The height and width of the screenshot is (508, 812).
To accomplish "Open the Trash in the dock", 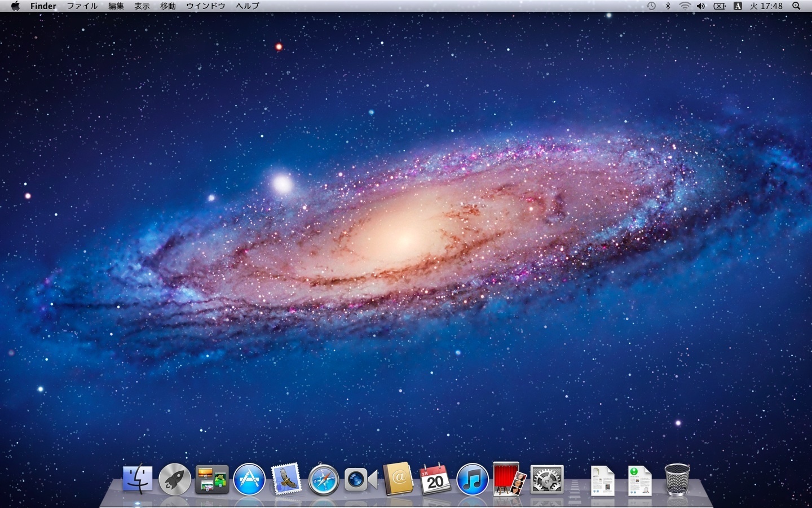I will [x=677, y=480].
